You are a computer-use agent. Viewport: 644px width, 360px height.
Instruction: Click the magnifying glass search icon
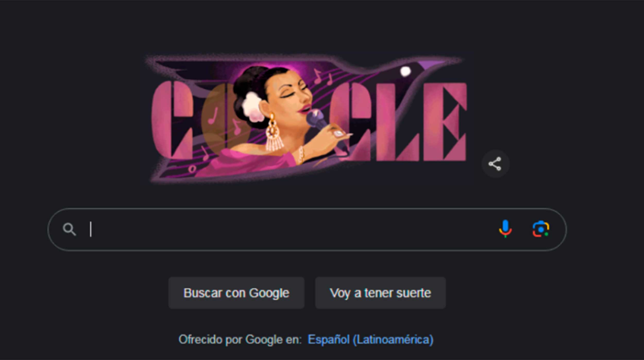click(x=69, y=229)
